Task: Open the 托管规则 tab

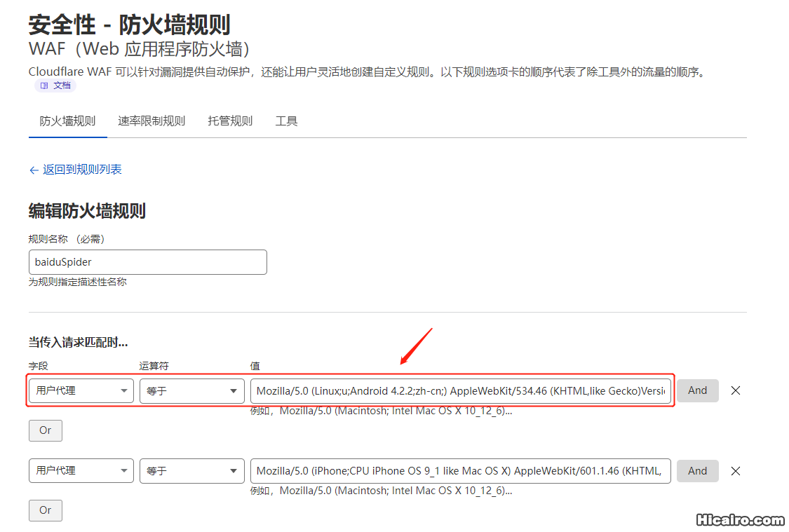Action: click(230, 121)
